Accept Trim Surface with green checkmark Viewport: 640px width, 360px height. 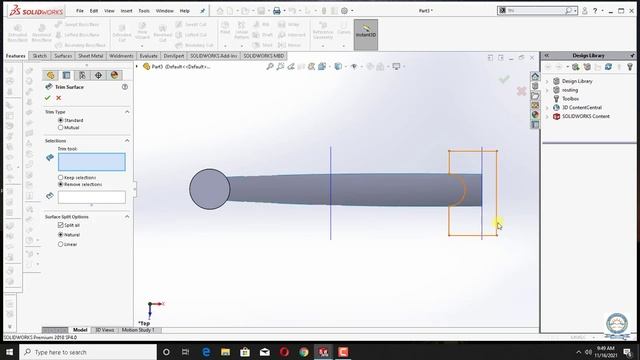48,98
